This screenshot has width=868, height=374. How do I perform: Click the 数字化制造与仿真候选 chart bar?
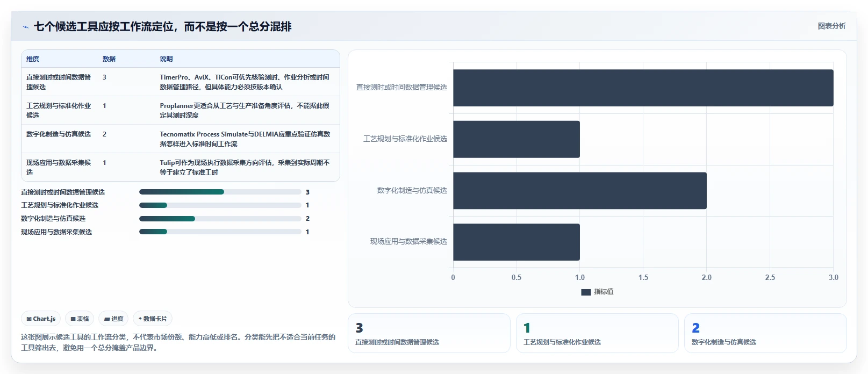[580, 191]
